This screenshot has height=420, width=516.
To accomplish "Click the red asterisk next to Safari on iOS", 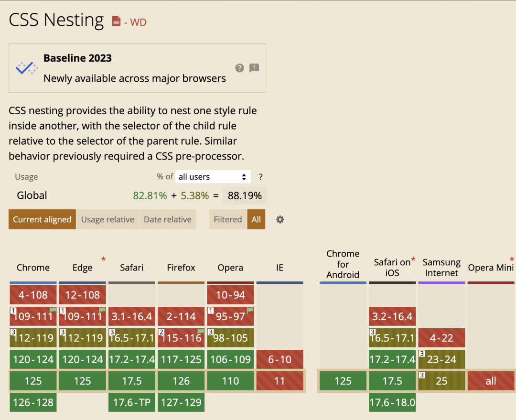I will click(x=413, y=259).
